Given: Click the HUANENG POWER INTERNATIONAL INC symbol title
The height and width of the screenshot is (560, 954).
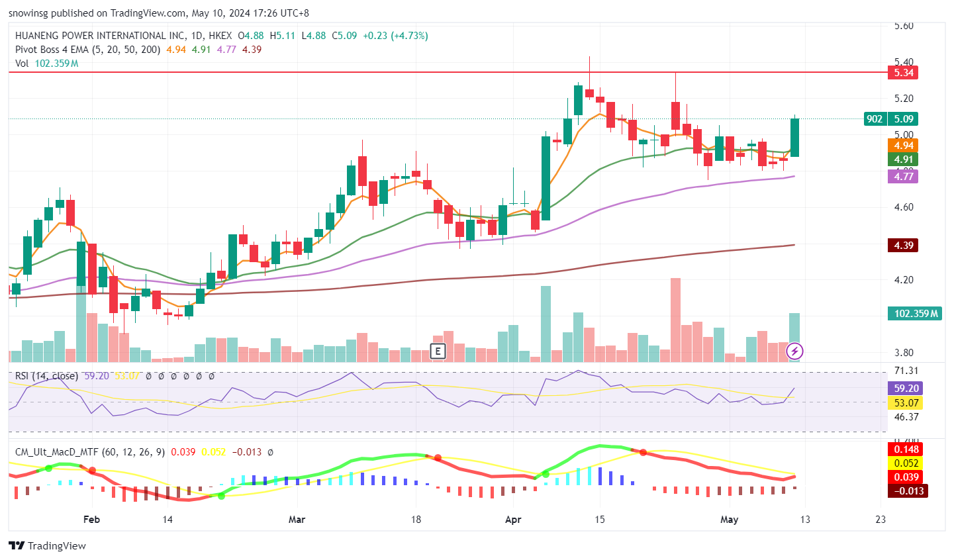Looking at the screenshot, I should click(x=100, y=36).
